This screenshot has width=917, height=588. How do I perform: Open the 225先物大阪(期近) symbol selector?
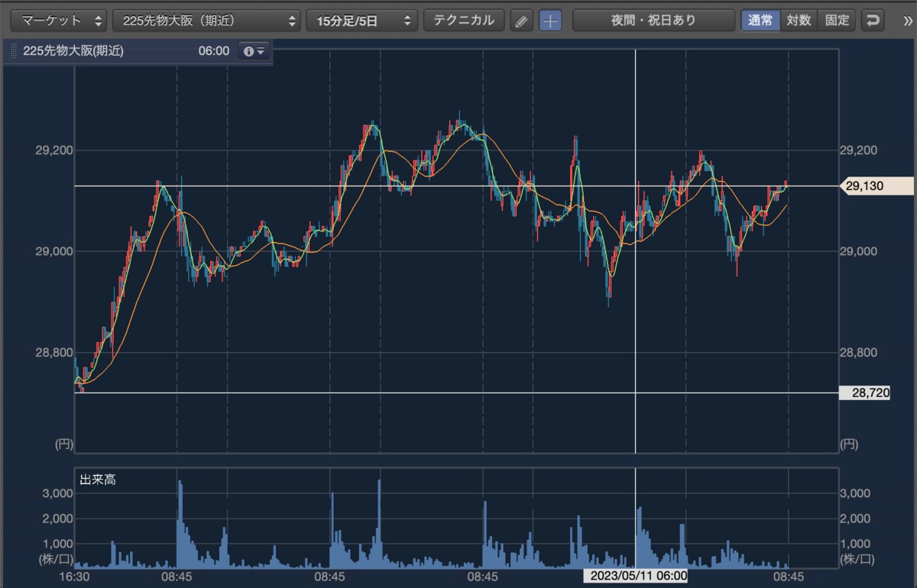[206, 20]
